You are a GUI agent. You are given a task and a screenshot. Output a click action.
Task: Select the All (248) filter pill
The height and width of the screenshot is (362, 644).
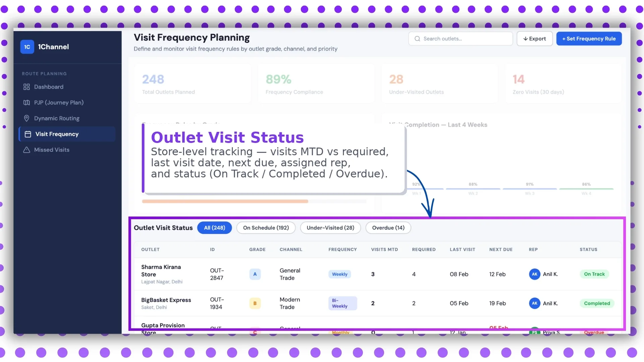pos(214,228)
